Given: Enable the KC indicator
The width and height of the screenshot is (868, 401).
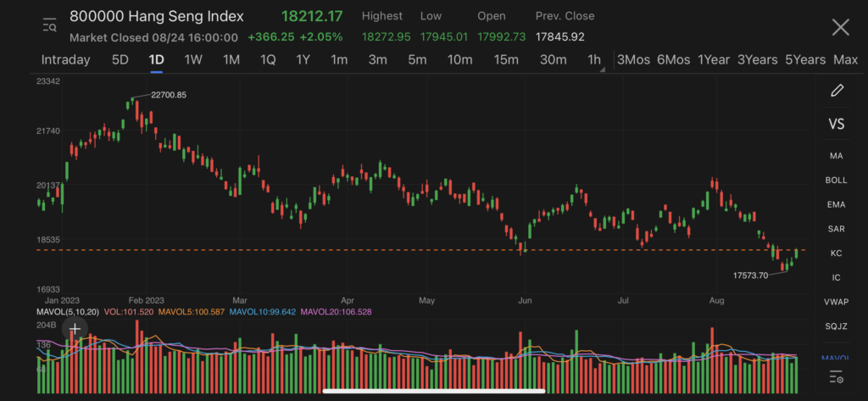Looking at the screenshot, I should click(837, 253).
